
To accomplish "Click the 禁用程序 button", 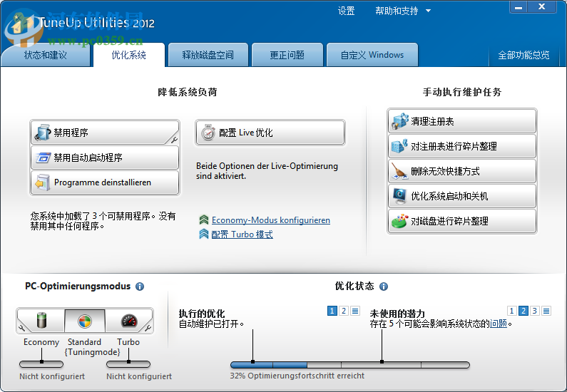I will (105, 133).
